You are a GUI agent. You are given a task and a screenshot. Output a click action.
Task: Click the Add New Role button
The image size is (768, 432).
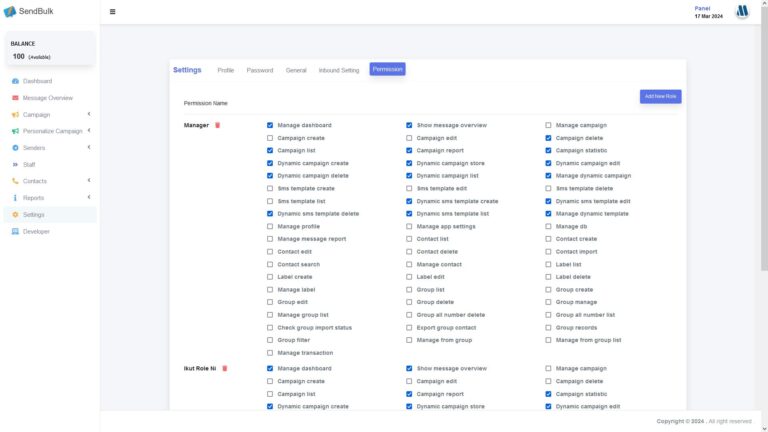660,96
